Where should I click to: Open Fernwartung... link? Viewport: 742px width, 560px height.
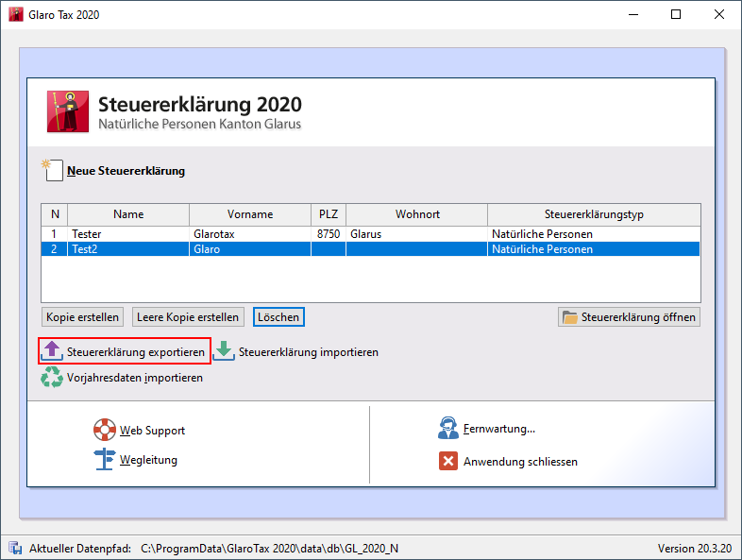tap(499, 429)
